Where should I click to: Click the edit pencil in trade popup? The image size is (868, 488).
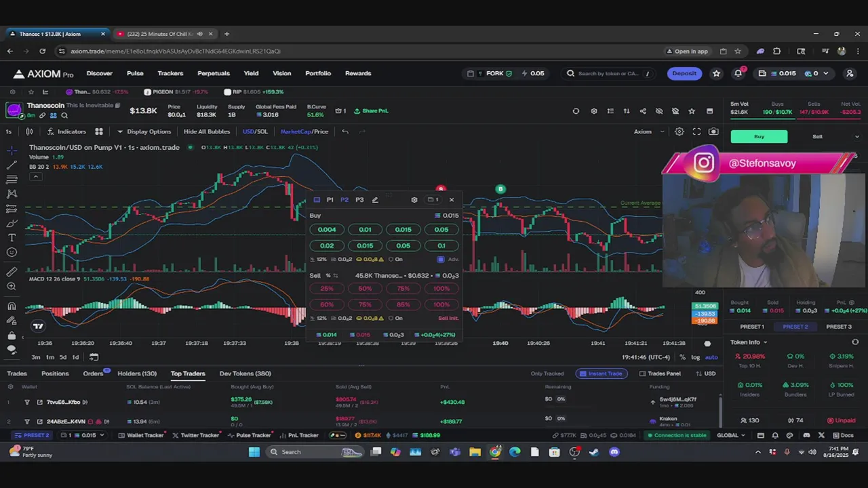pyautogui.click(x=375, y=200)
